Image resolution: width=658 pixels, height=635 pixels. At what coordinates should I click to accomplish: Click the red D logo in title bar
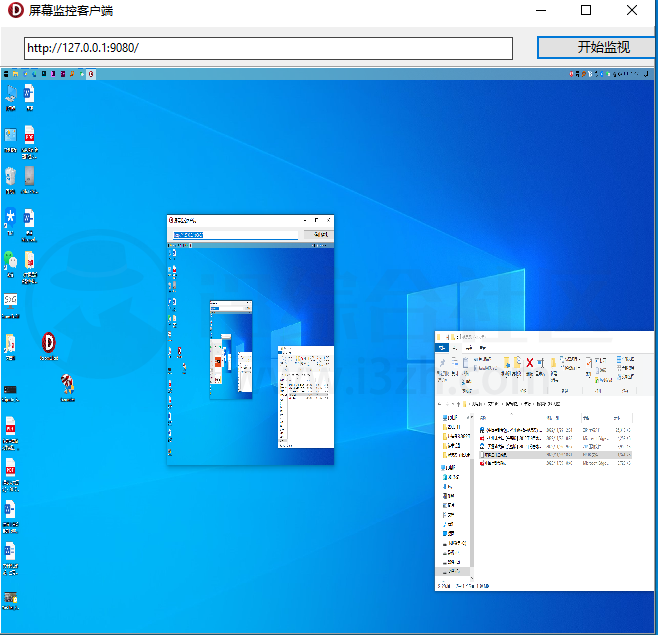click(x=16, y=10)
